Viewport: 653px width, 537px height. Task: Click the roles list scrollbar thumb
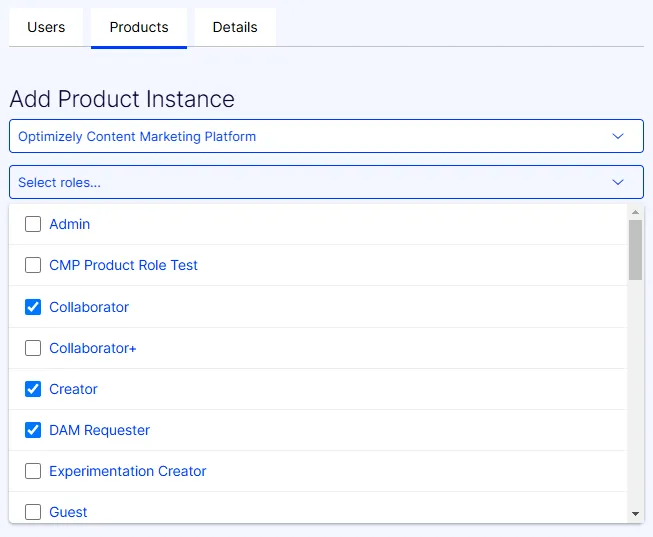coord(635,250)
